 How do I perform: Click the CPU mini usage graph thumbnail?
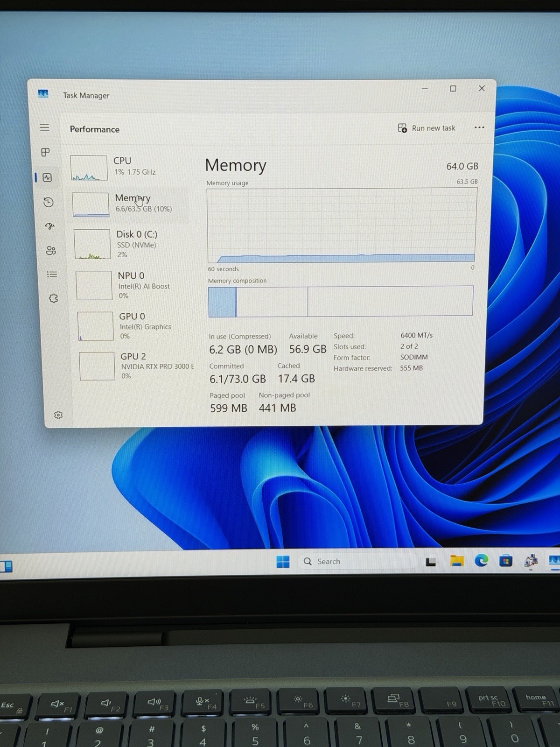[89, 168]
